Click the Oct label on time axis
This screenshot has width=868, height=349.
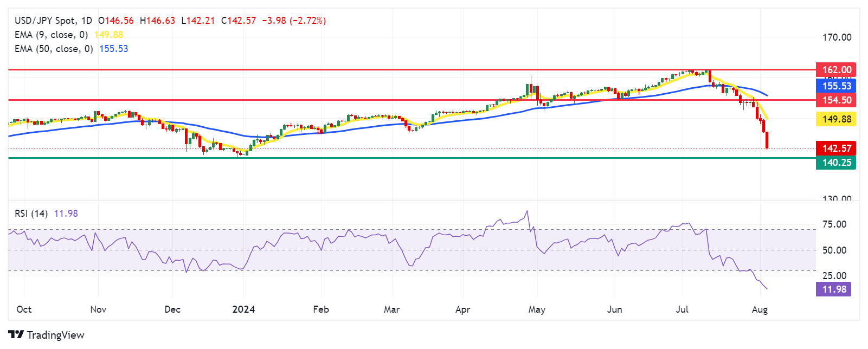24,309
